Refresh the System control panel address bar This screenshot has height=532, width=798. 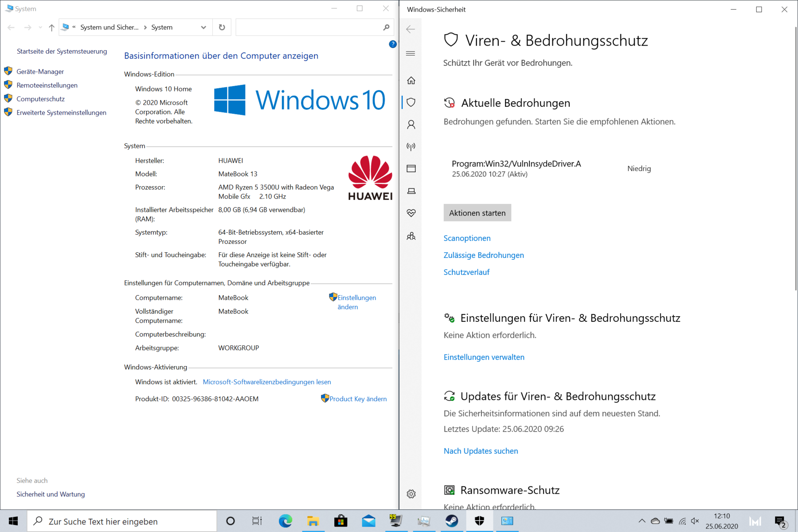pyautogui.click(x=222, y=27)
